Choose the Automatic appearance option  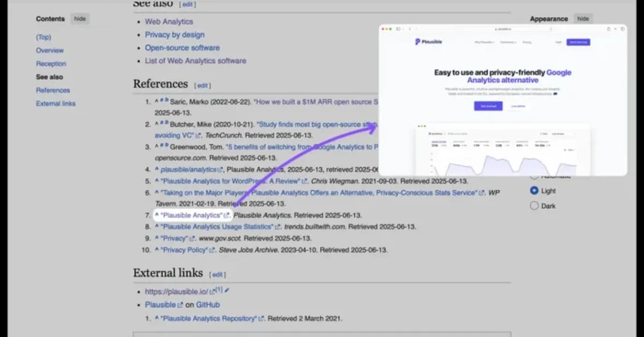click(534, 175)
